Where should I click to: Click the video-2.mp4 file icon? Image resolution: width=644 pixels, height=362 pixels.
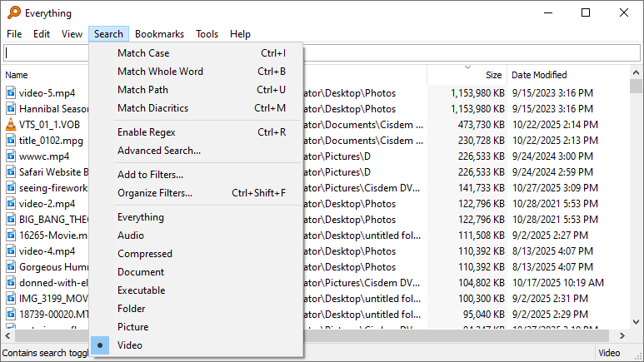11,204
